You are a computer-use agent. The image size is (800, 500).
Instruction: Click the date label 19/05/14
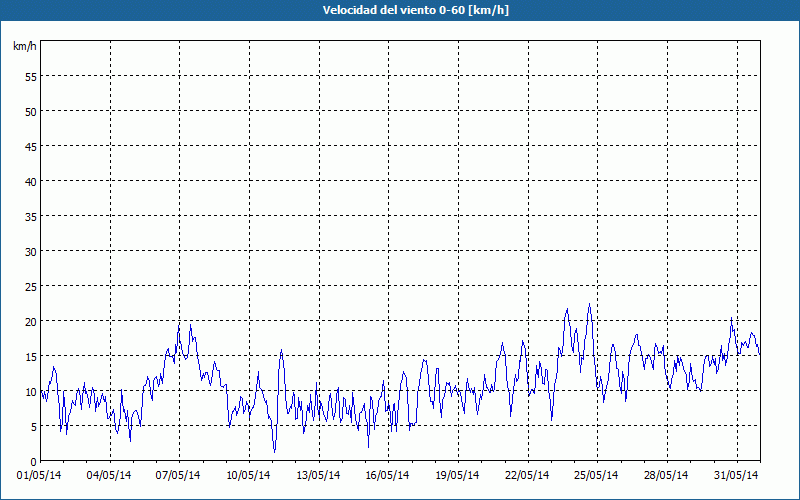(x=457, y=475)
